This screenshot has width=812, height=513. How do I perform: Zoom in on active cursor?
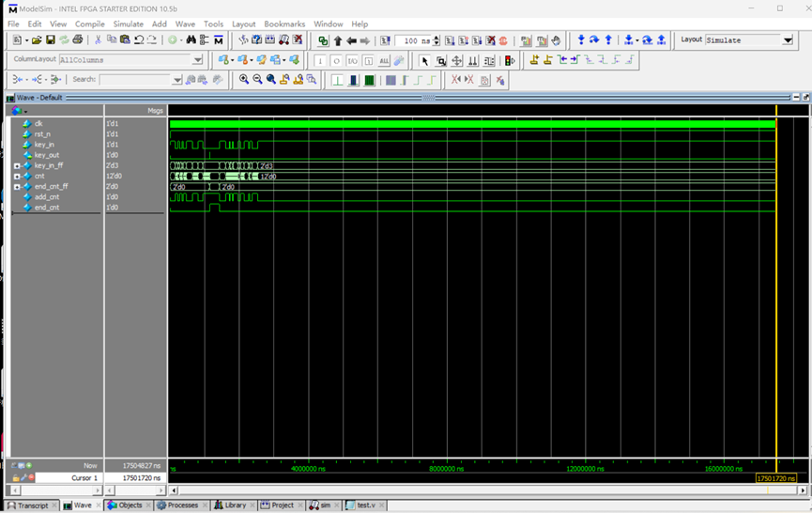[284, 79]
